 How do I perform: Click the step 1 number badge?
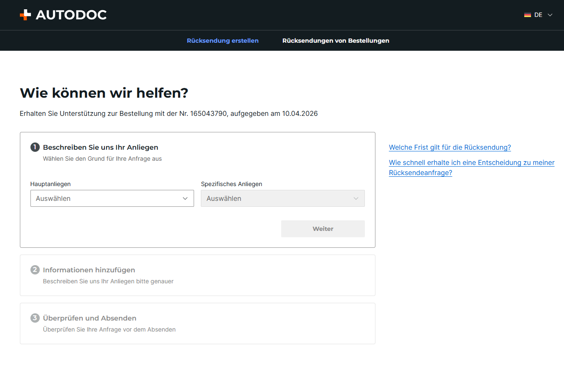click(x=35, y=147)
